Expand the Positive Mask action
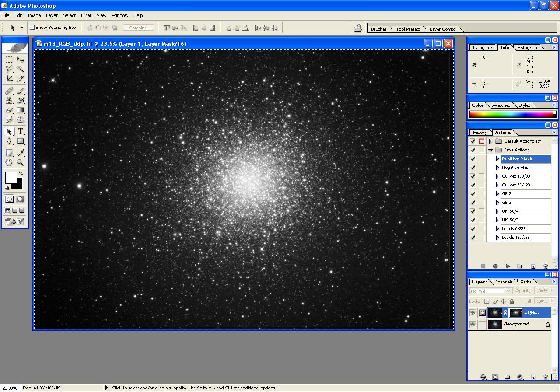Image resolution: width=560 pixels, height=392 pixels. tap(497, 159)
